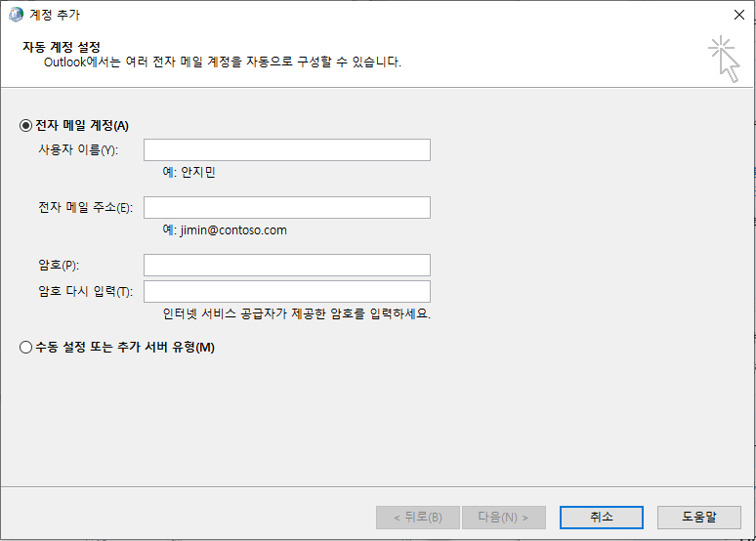Click the 암호 다시 입력(T) field
756x541 pixels.
click(287, 292)
